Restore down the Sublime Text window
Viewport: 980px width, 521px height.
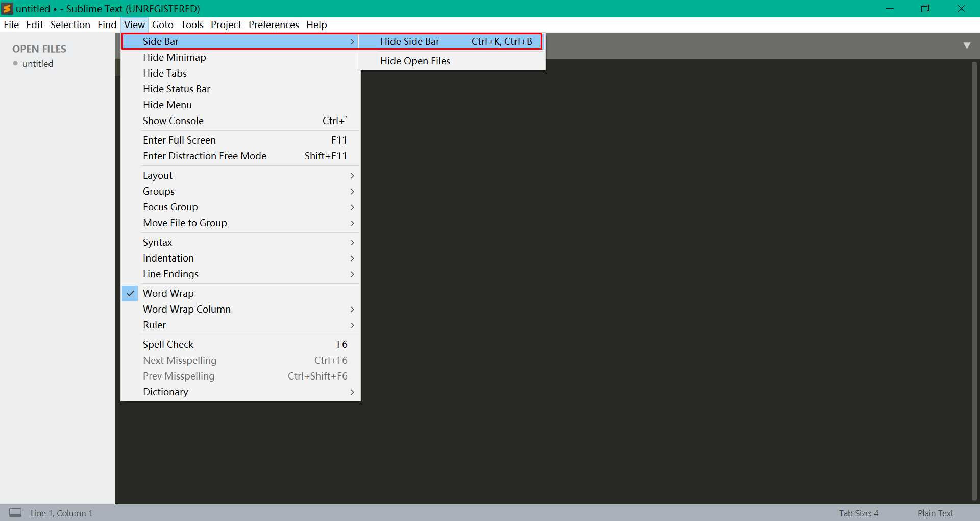(925, 9)
